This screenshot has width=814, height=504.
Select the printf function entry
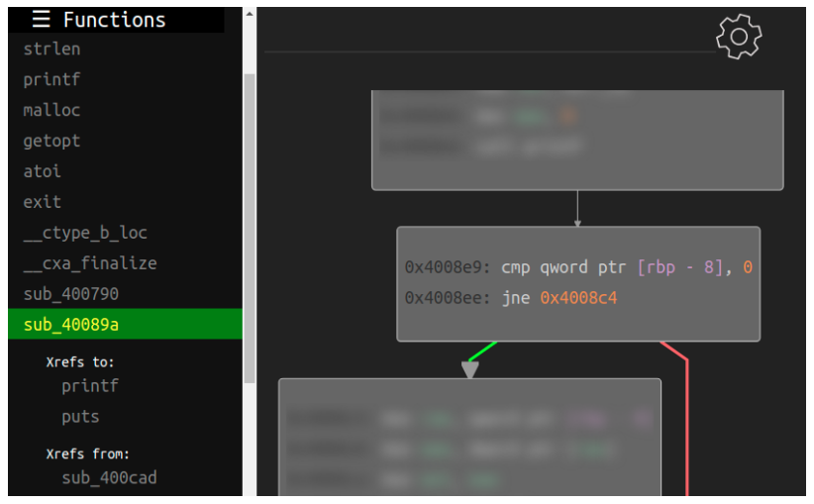(51, 79)
